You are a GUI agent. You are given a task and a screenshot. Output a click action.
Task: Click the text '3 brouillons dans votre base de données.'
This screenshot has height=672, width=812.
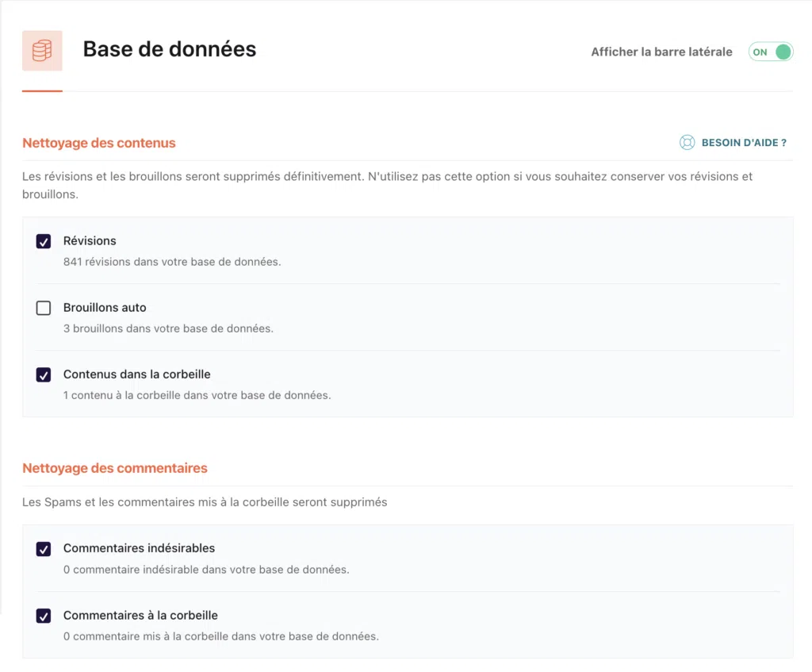pyautogui.click(x=168, y=328)
